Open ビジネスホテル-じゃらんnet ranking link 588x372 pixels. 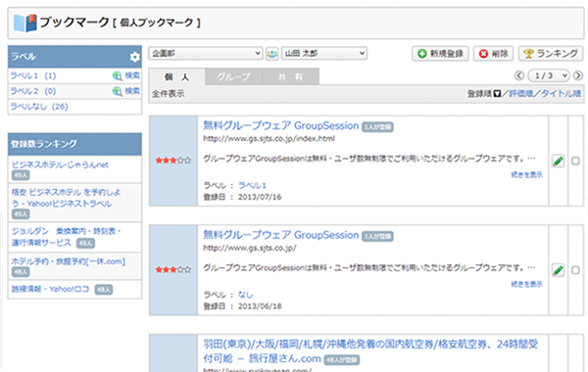60,164
